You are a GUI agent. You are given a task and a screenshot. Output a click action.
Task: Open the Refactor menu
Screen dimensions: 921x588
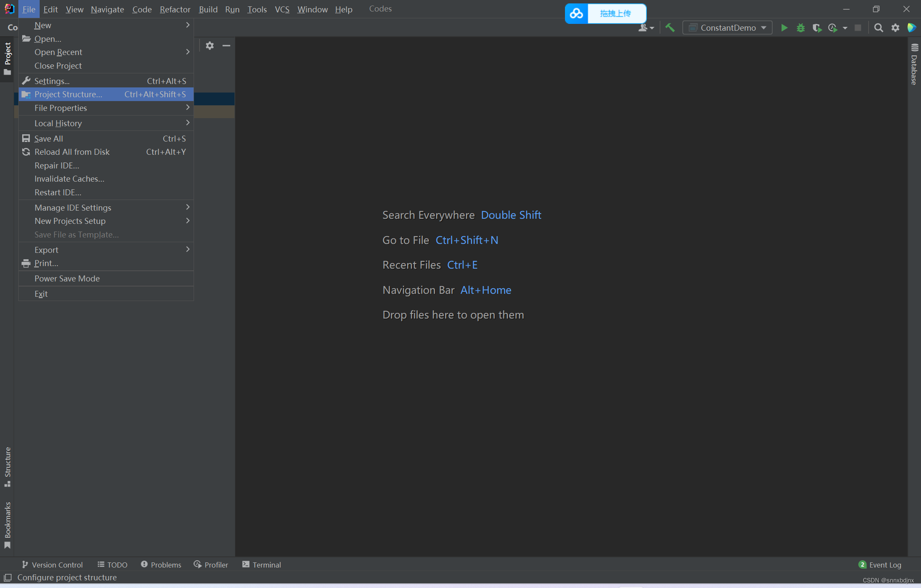[x=175, y=9]
